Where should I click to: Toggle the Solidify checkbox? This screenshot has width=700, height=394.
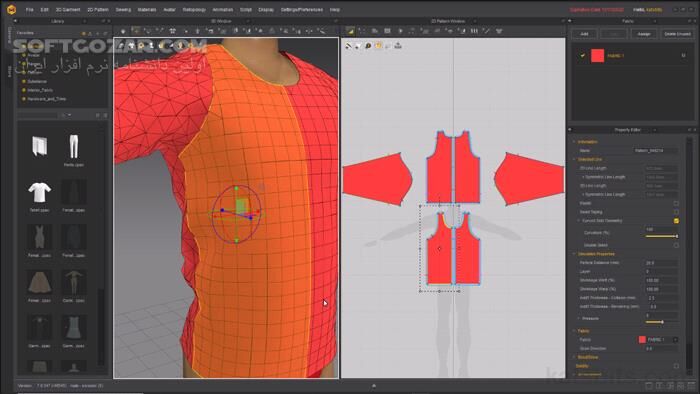point(676,366)
